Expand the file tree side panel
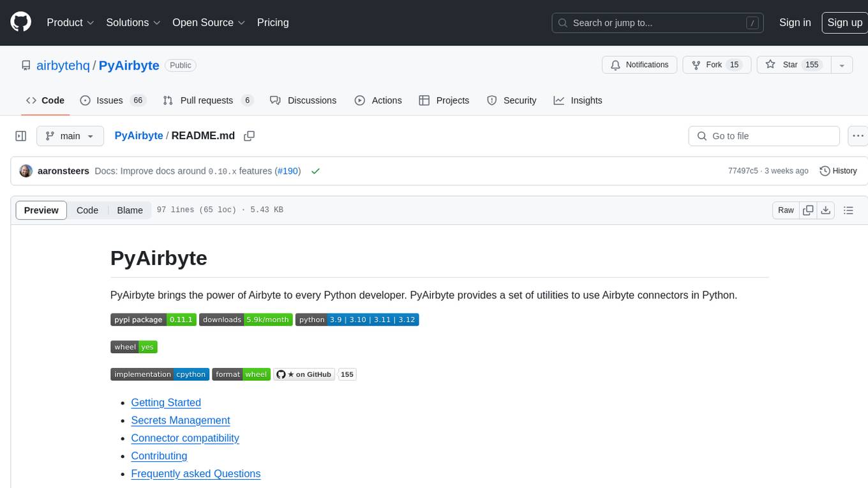Image resolution: width=868 pixels, height=488 pixels. pyautogui.click(x=21, y=136)
